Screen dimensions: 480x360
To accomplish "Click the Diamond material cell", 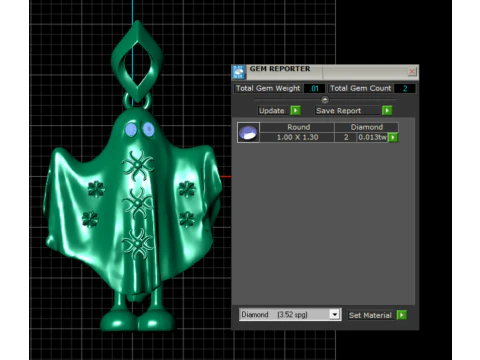I will coord(366,127).
